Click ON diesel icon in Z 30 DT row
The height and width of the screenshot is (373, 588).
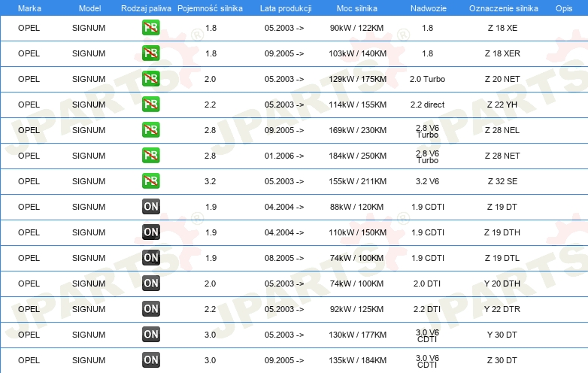point(150,360)
